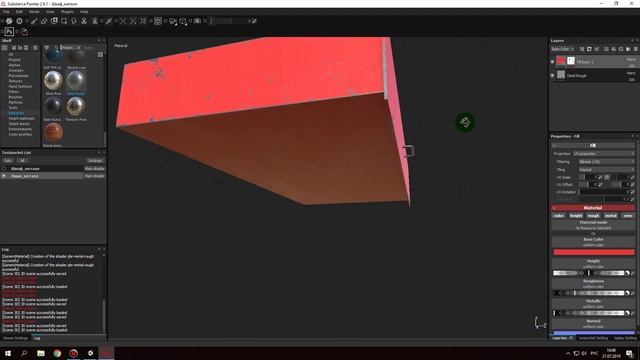Hide the Fill layer 1 layer

coord(553,62)
